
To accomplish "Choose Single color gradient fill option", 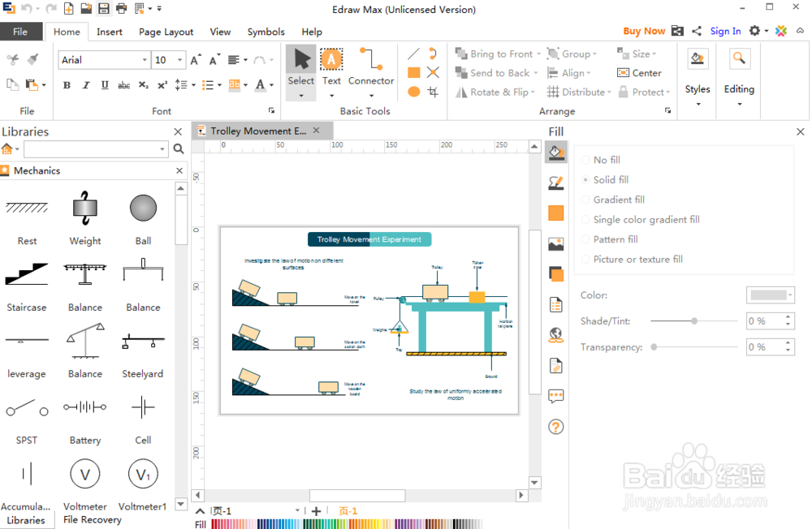I will (x=641, y=219).
